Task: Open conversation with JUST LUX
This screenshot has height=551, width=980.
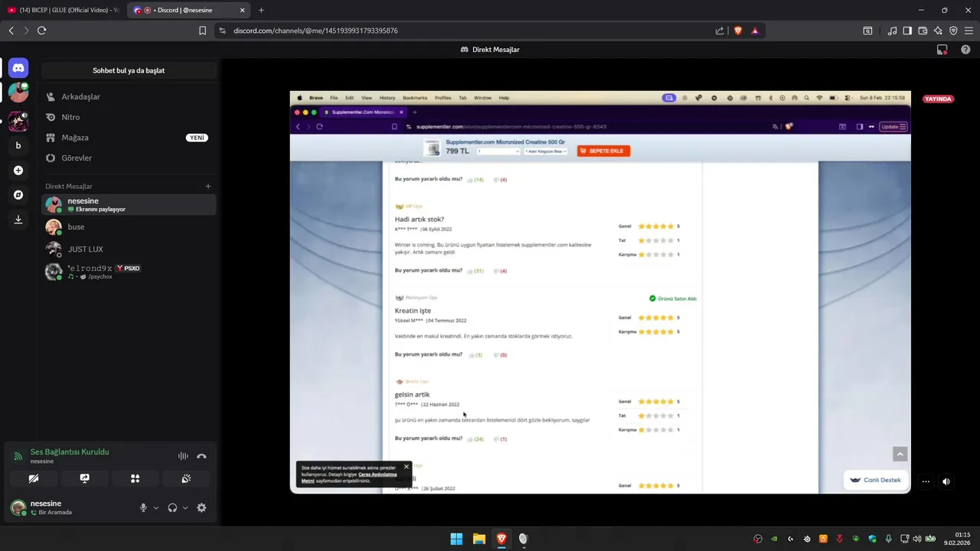Action: coord(129,249)
